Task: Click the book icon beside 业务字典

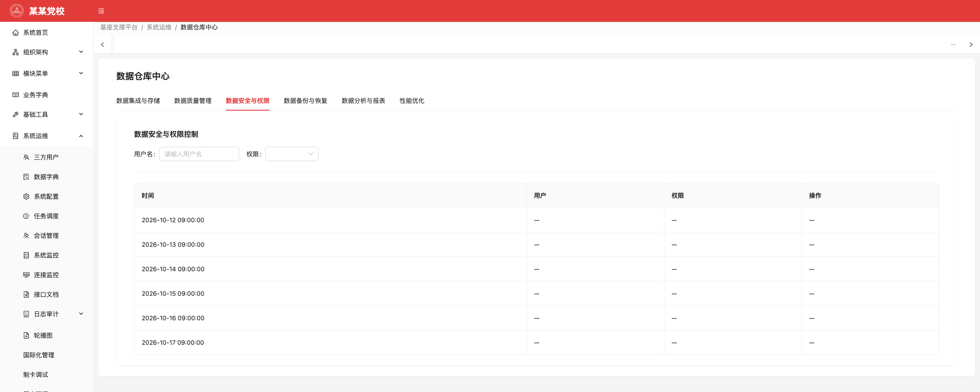Action: tap(16, 95)
